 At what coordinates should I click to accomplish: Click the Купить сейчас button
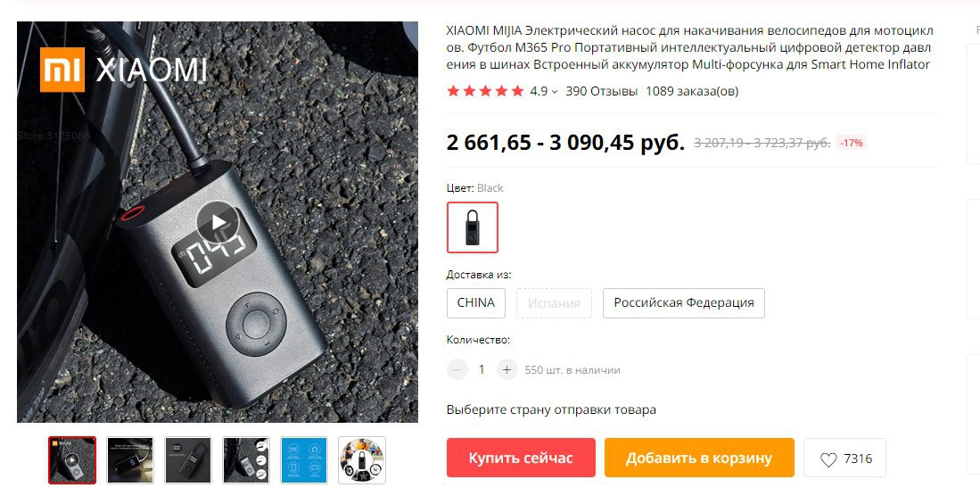521,458
